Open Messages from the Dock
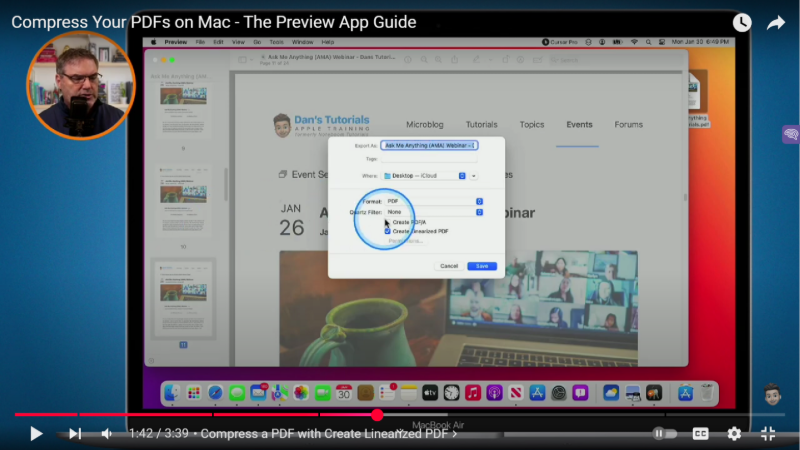Screen dimensions: 800x450 (237, 393)
